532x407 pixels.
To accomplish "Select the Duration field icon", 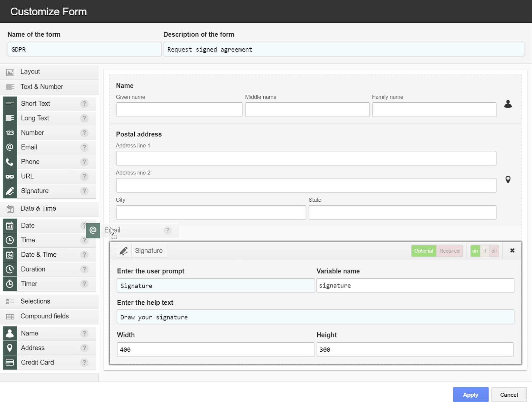I will 10,269.
